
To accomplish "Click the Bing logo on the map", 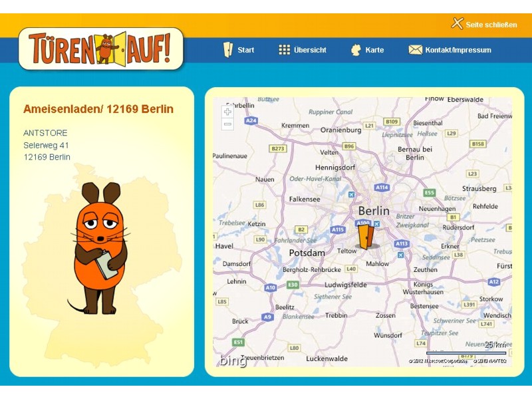I will [x=233, y=360].
